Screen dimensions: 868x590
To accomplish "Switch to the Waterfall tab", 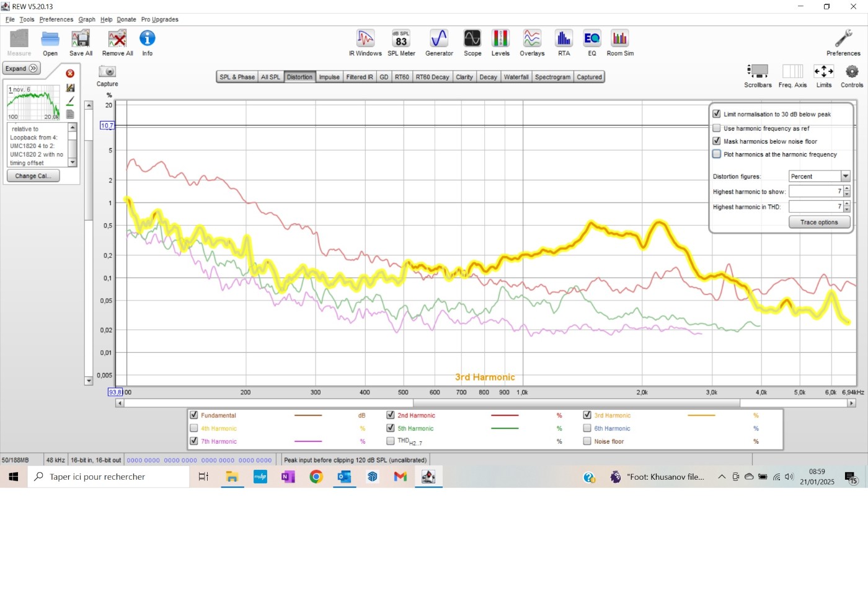I will pos(516,77).
